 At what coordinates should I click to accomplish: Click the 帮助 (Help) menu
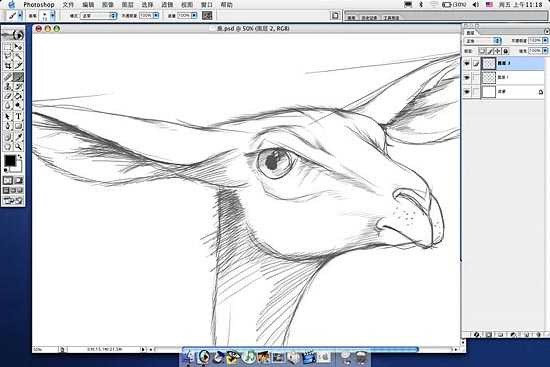227,5
